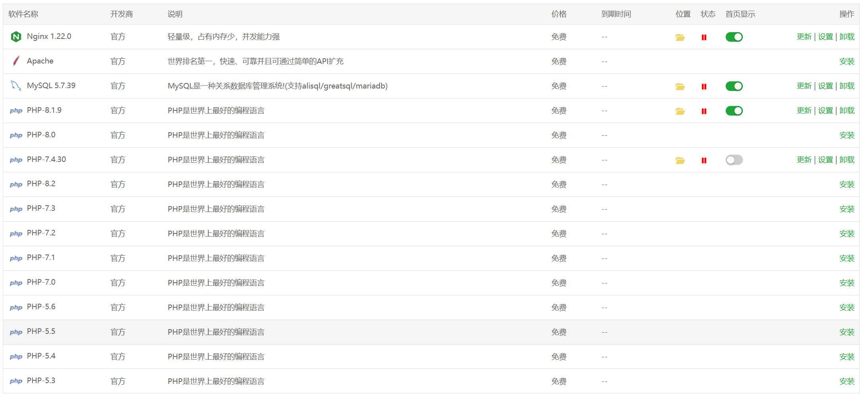This screenshot has width=868, height=397.
Task: Install PHP-7.3
Action: [847, 209]
